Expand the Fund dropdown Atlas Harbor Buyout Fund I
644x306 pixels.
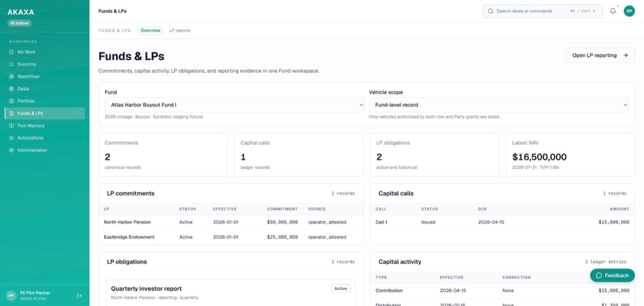click(235, 105)
